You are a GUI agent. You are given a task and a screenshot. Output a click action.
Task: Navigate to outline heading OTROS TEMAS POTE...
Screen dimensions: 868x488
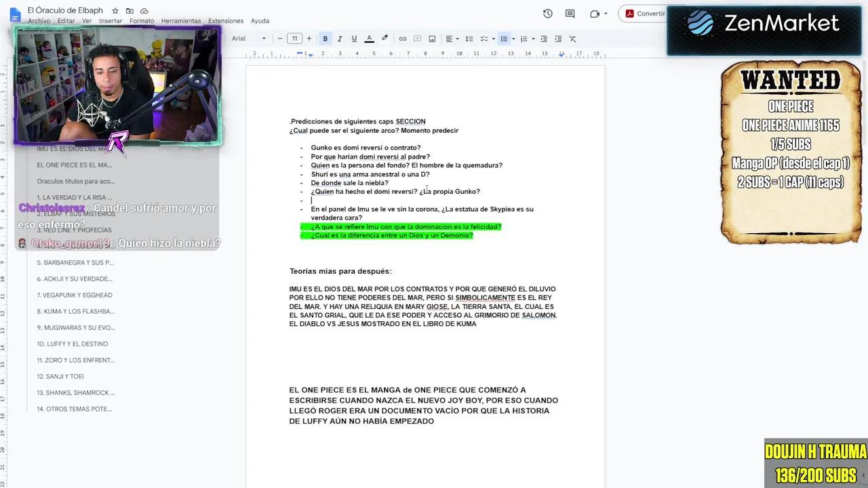click(x=75, y=409)
